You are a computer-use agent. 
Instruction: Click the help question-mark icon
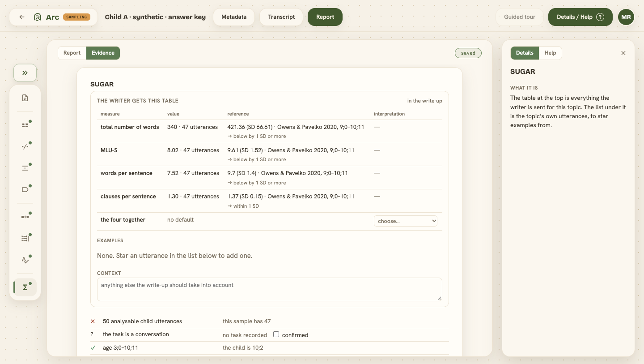click(600, 17)
